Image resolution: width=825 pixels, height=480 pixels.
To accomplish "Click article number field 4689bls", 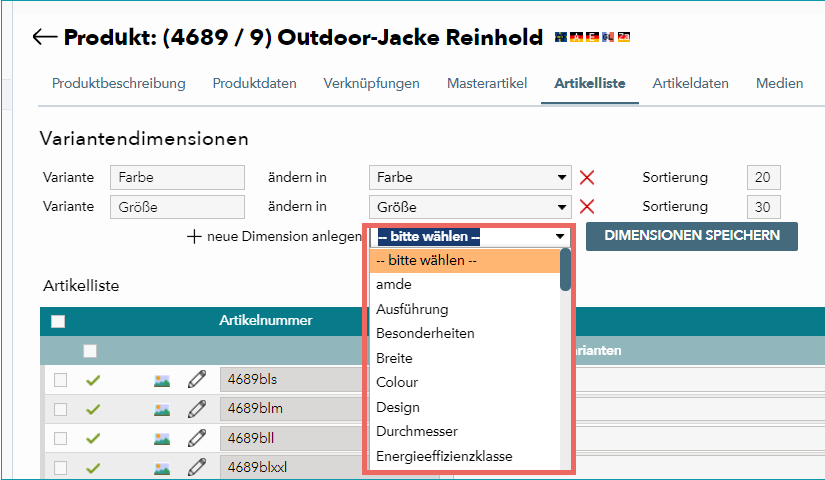I will coord(291,379).
